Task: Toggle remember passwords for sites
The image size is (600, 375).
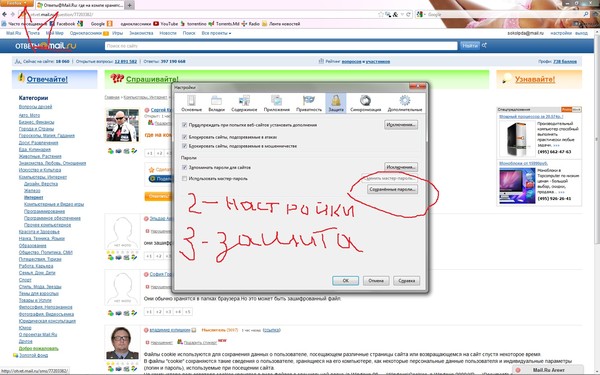Action: coord(184,167)
